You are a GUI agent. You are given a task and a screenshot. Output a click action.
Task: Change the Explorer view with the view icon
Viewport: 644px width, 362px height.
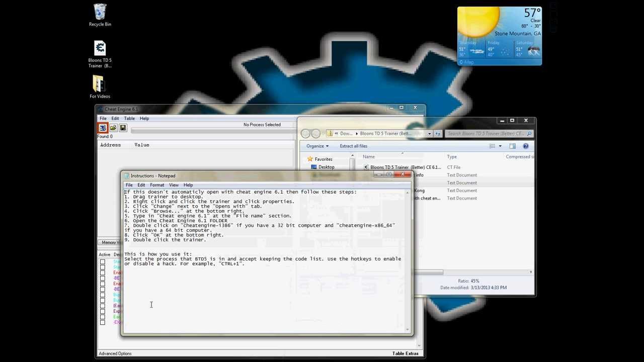pyautogui.click(x=492, y=146)
